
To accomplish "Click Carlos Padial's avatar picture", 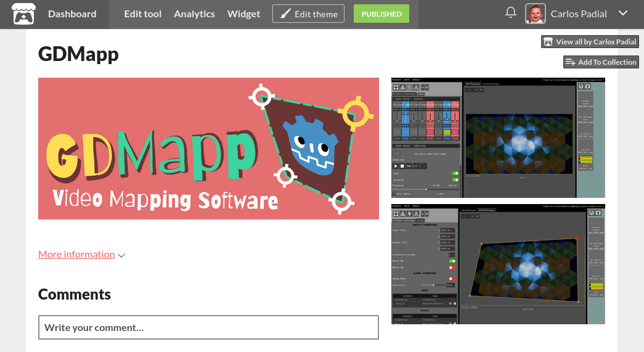I will coord(536,14).
